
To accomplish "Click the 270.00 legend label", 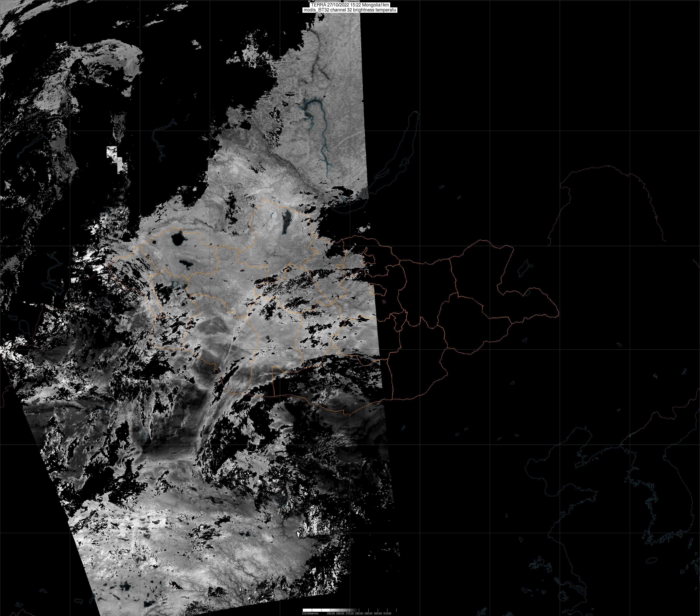I will pos(350,613).
